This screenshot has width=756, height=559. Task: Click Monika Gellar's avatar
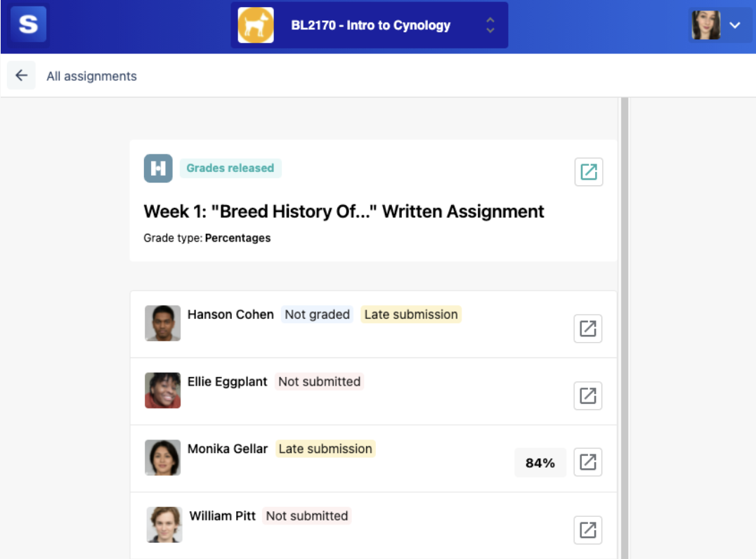163,457
